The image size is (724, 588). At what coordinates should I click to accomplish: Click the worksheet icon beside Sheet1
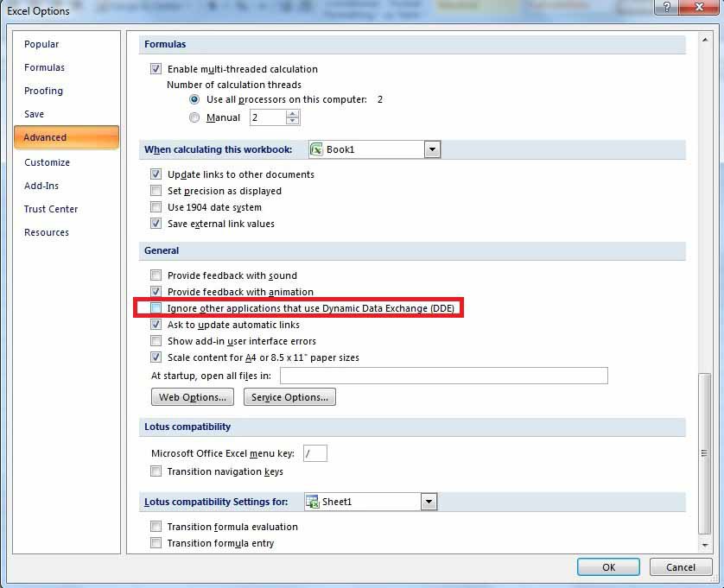click(x=314, y=501)
